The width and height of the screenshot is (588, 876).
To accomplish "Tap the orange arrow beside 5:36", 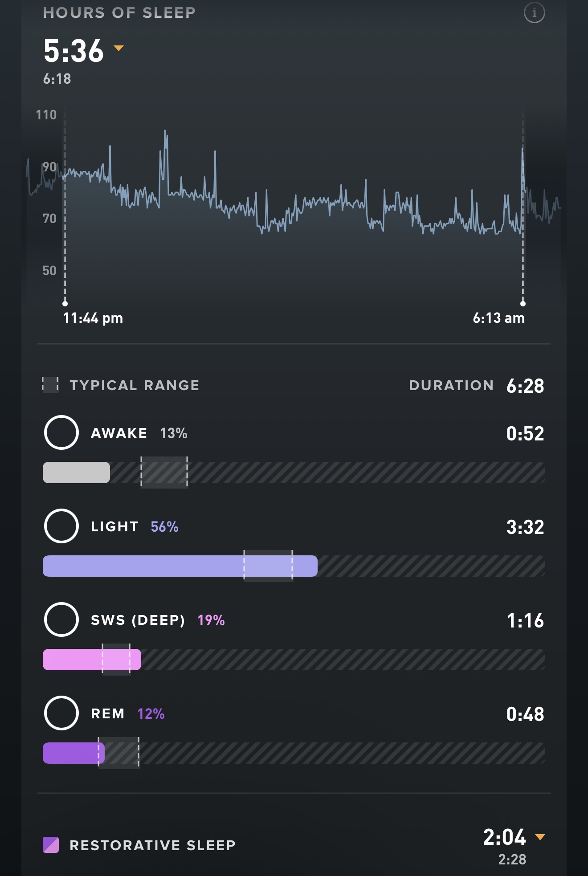I will (118, 48).
